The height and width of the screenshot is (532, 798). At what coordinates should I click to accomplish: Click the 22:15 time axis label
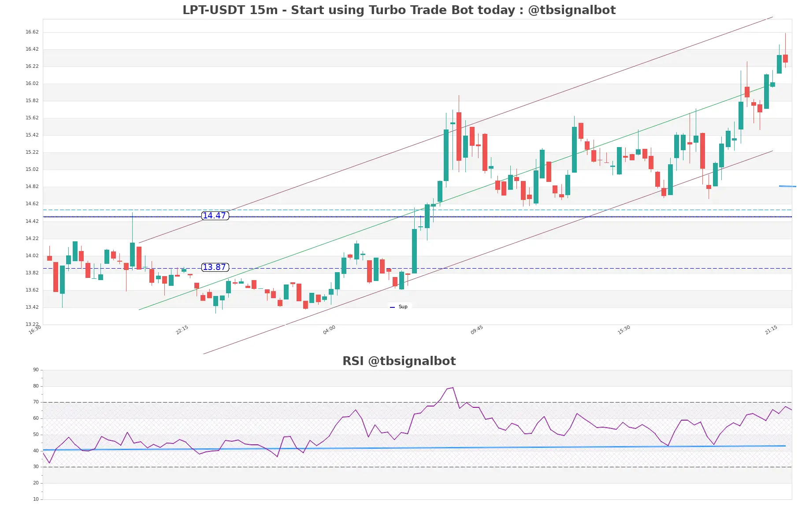tap(182, 330)
